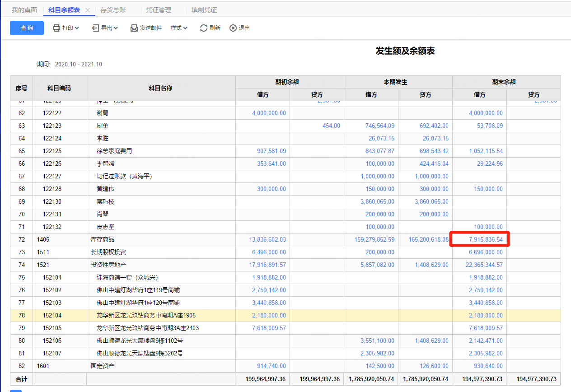Click the printer icon in toolbar
Image resolution: width=571 pixels, height=392 pixels.
click(56, 28)
